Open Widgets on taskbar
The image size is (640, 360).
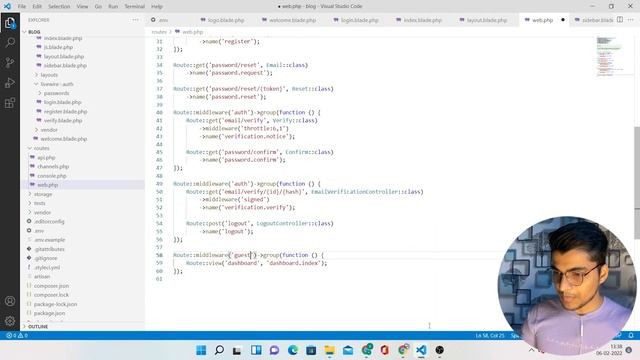coord(256,350)
